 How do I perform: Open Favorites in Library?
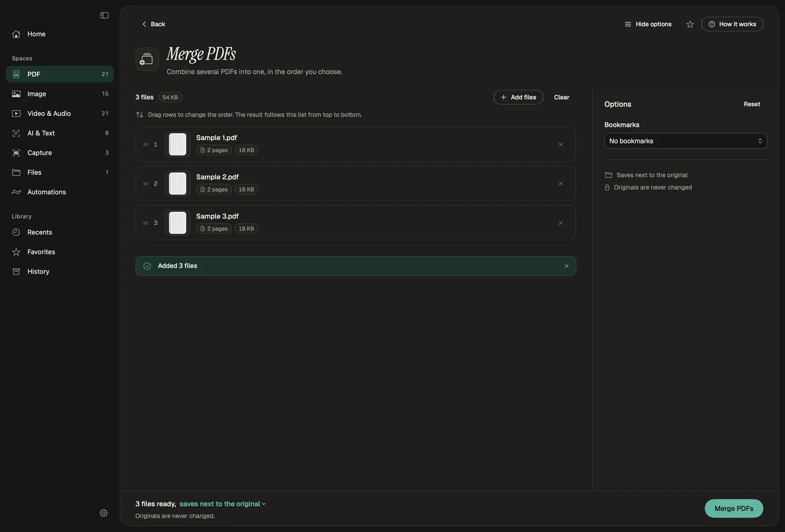[60, 252]
